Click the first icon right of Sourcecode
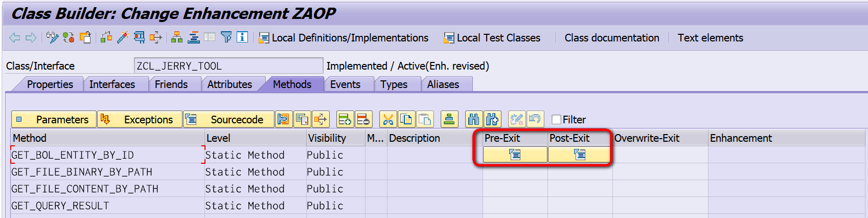The height and width of the screenshot is (218, 868). [283, 120]
